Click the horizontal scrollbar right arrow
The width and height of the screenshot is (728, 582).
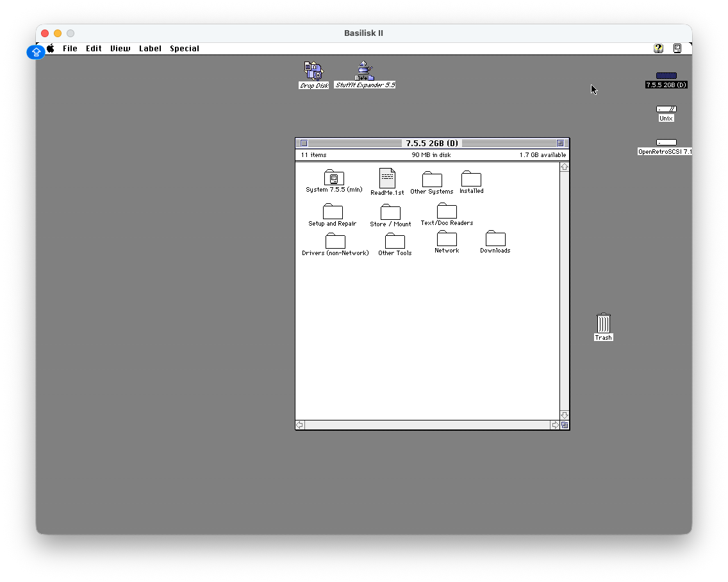click(555, 425)
